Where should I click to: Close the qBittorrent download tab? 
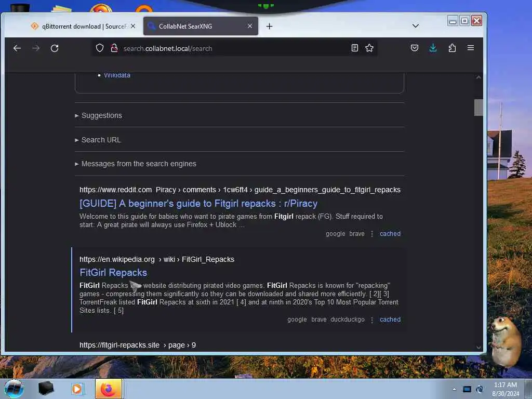(x=133, y=26)
